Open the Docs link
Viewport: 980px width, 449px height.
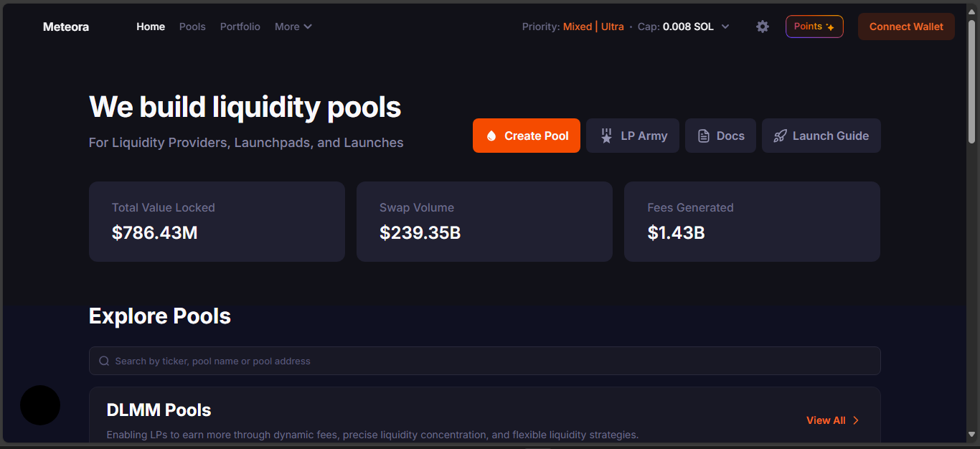click(720, 136)
